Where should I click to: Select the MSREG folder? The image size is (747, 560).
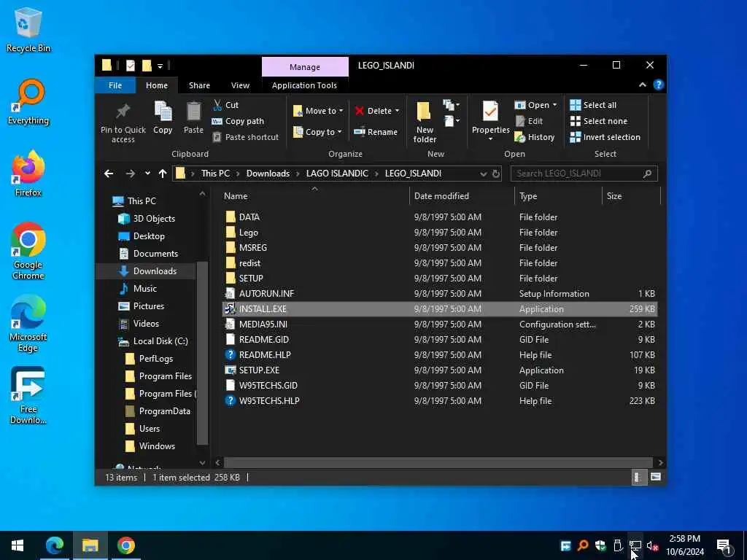click(x=439, y=248)
